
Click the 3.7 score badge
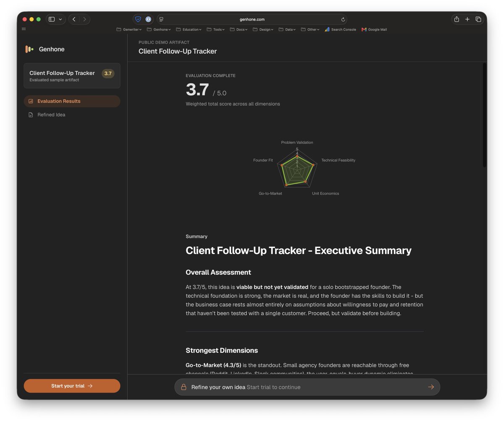coord(108,74)
